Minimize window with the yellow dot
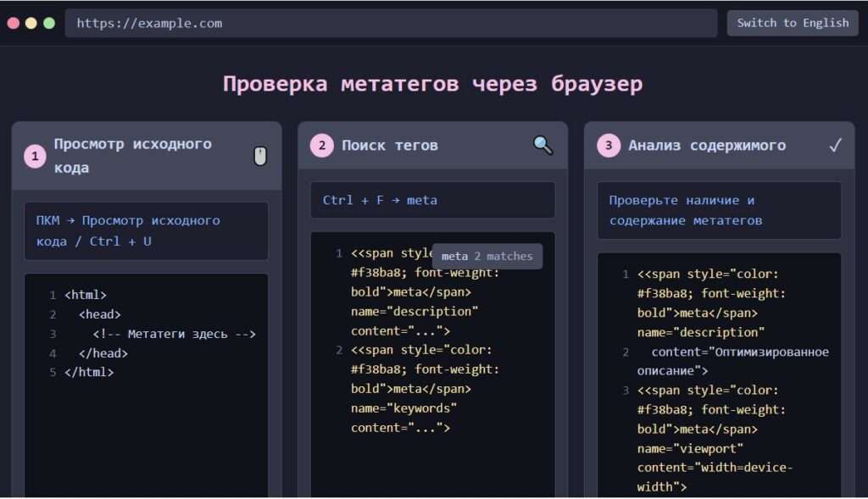This screenshot has width=868, height=499. point(31,23)
